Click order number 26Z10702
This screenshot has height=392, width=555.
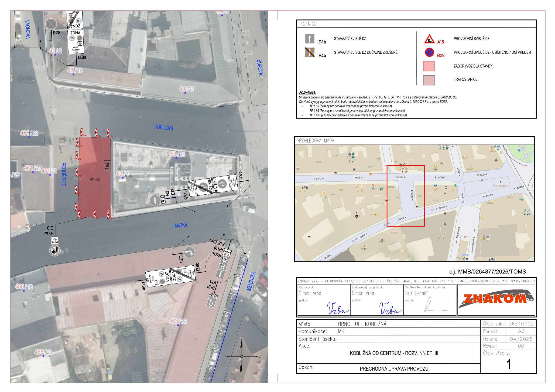tap(521, 324)
